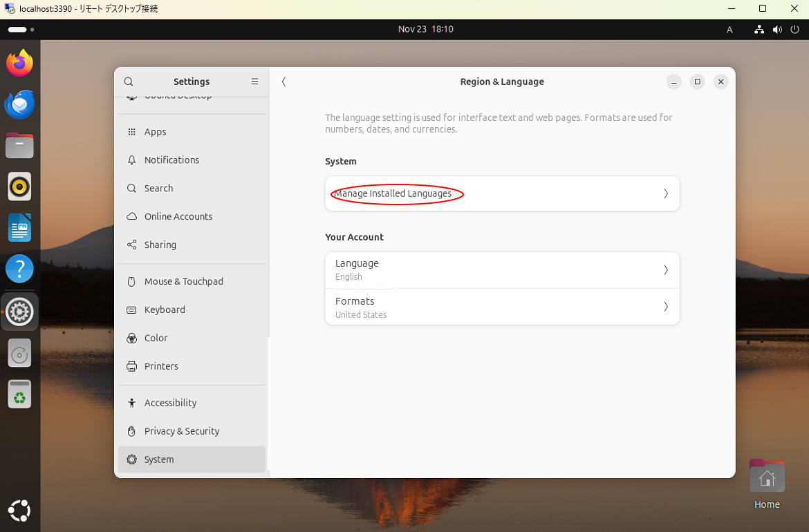Screen dimensions: 809x532
Task: Open LibreOffice Writer from the dock
Action: [19, 228]
